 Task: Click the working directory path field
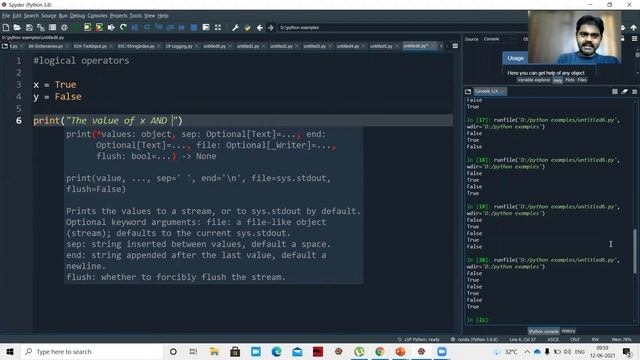click(402, 27)
